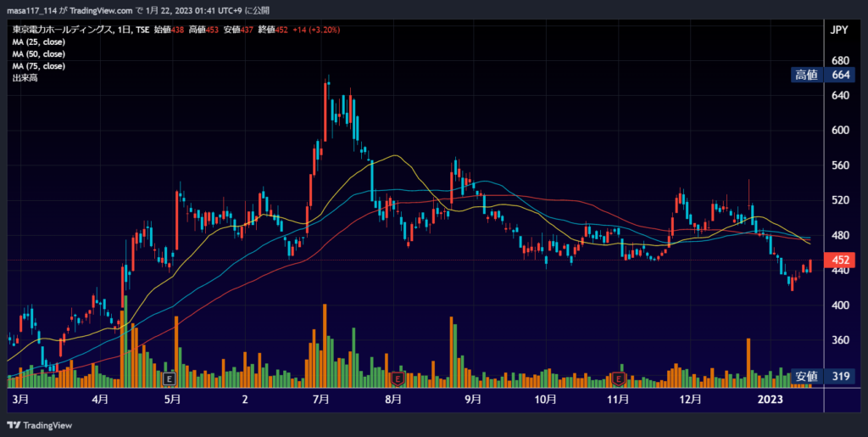Click the MA (50, close) indicator legend
The width and height of the screenshot is (868, 437).
click(x=39, y=54)
